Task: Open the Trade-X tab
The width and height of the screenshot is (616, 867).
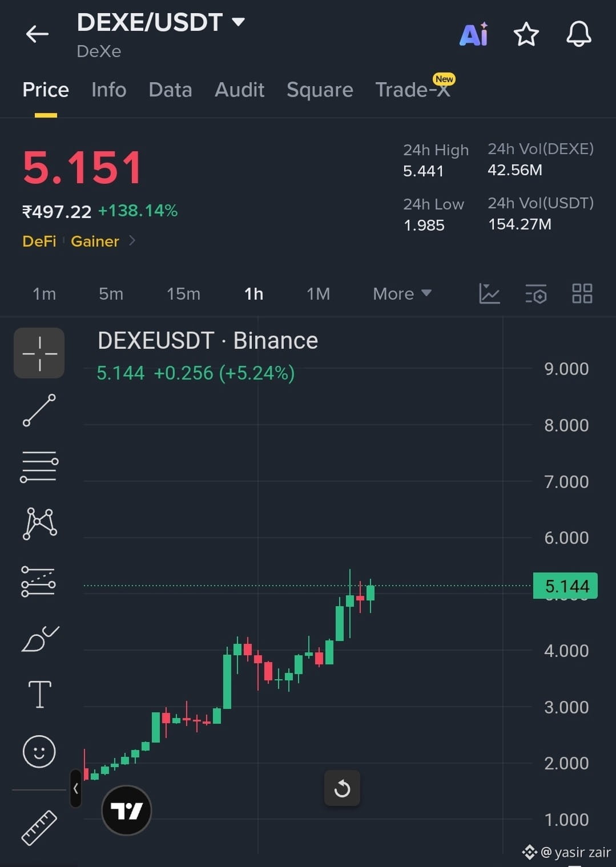Action: (413, 90)
